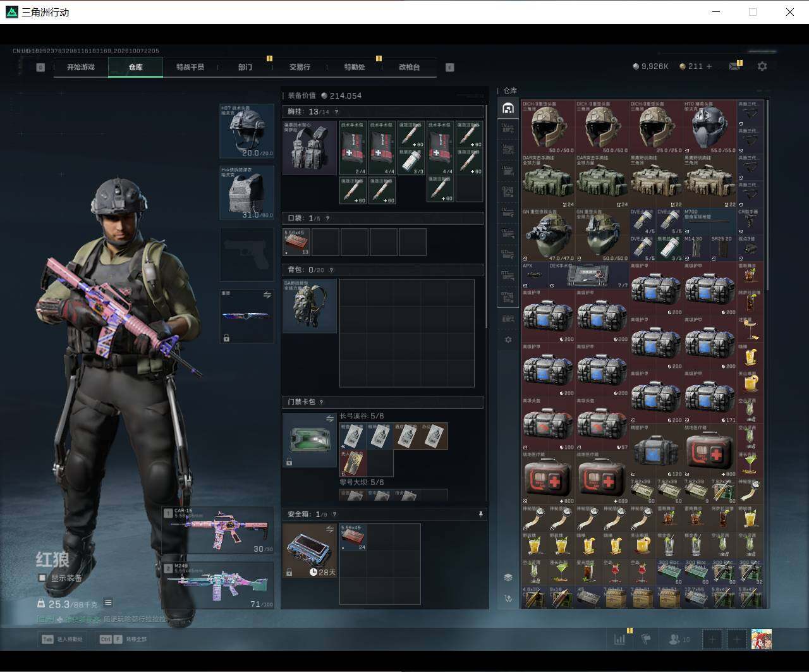This screenshot has height=672, width=809.
Task: Open the mail inbox envelope icon
Action: pyautogui.click(x=734, y=66)
